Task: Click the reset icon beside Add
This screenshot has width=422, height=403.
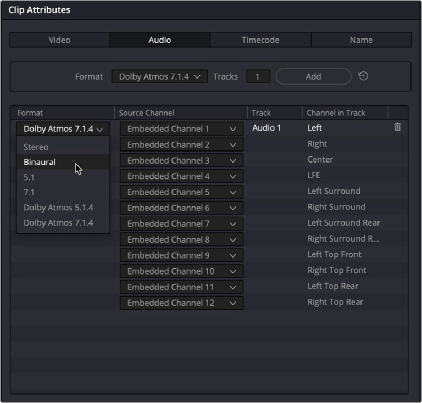Action: [363, 76]
